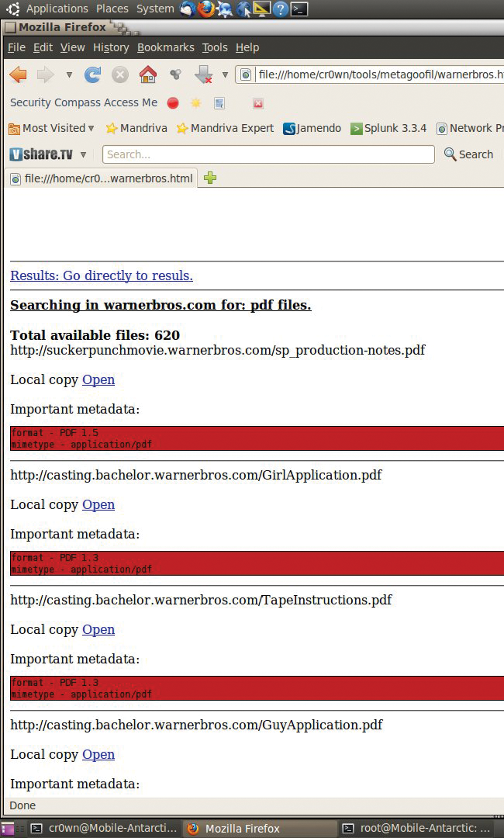This screenshot has width=504, height=838.
Task: Launch Firefox from the top panel
Action: (205, 9)
